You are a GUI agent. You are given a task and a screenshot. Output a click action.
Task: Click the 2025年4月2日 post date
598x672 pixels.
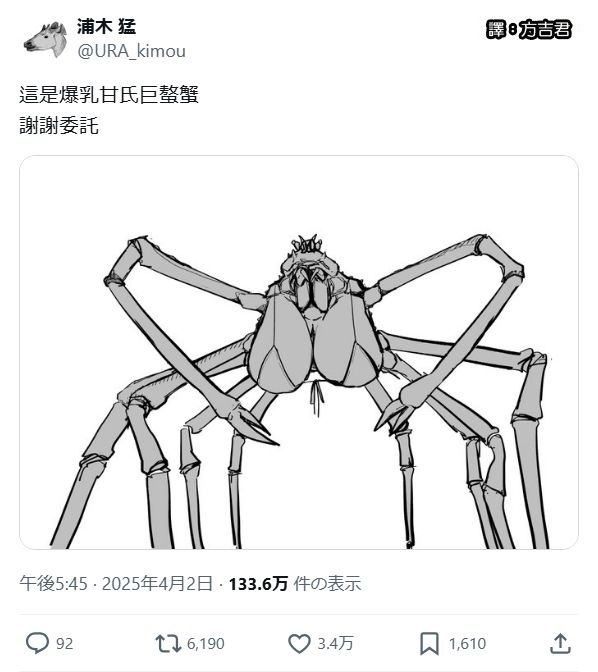coord(157,584)
